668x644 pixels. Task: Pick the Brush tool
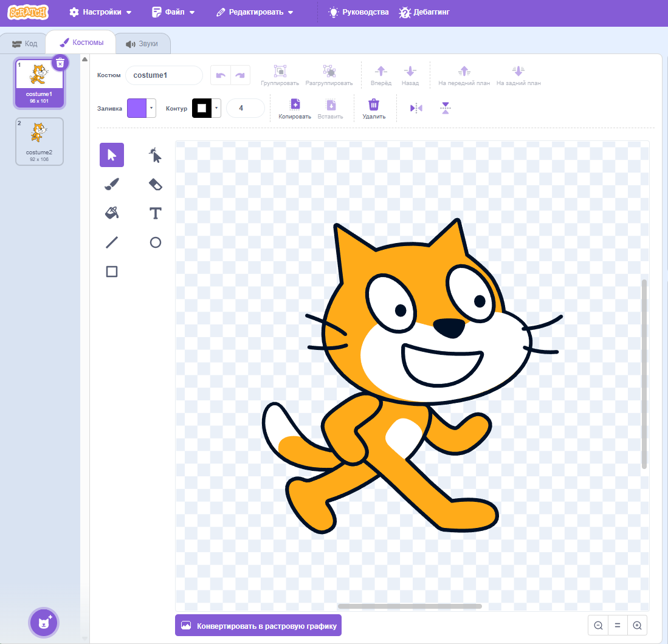111,184
